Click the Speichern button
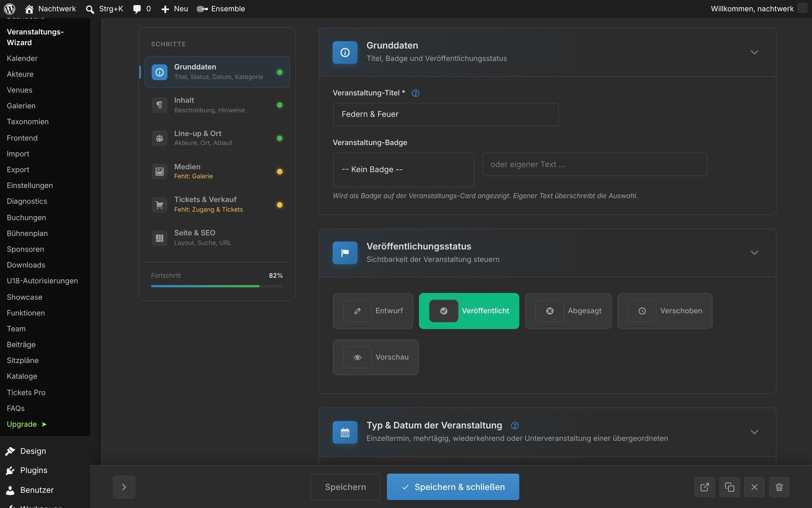812x508 pixels. [345, 487]
